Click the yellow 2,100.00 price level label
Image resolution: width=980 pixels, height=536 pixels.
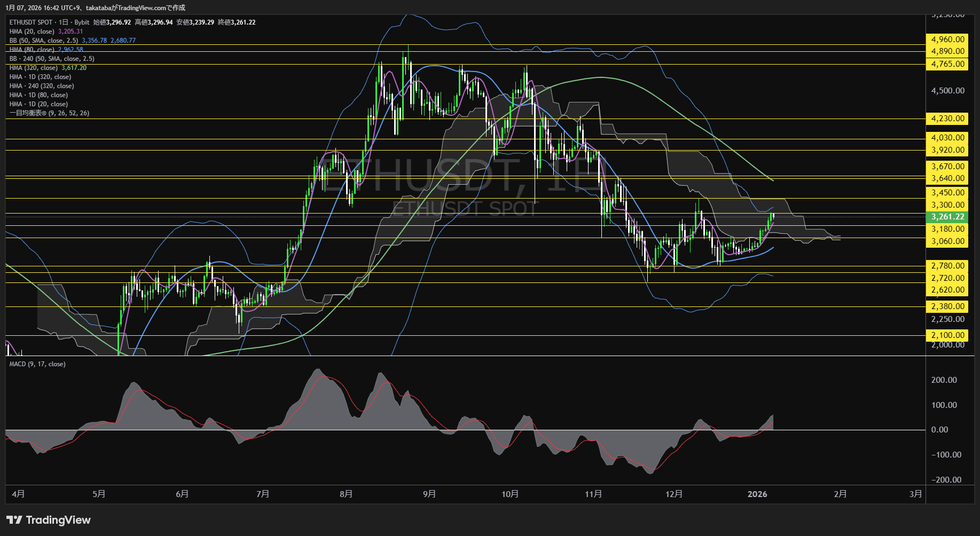[947, 335]
